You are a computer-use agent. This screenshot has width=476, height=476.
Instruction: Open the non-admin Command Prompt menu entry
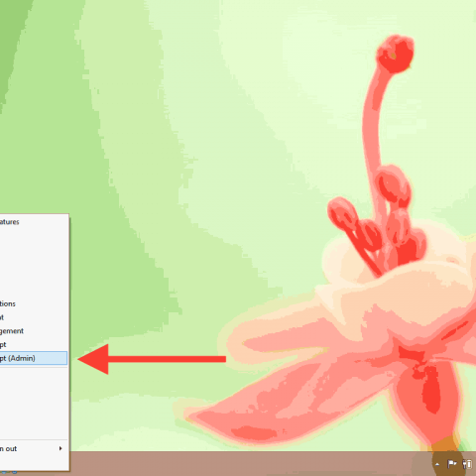34,345
